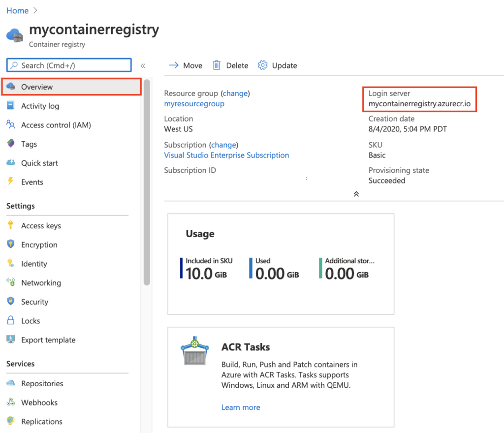Open Learn more in ACR Tasks card
The height and width of the screenshot is (433, 504).
[241, 407]
